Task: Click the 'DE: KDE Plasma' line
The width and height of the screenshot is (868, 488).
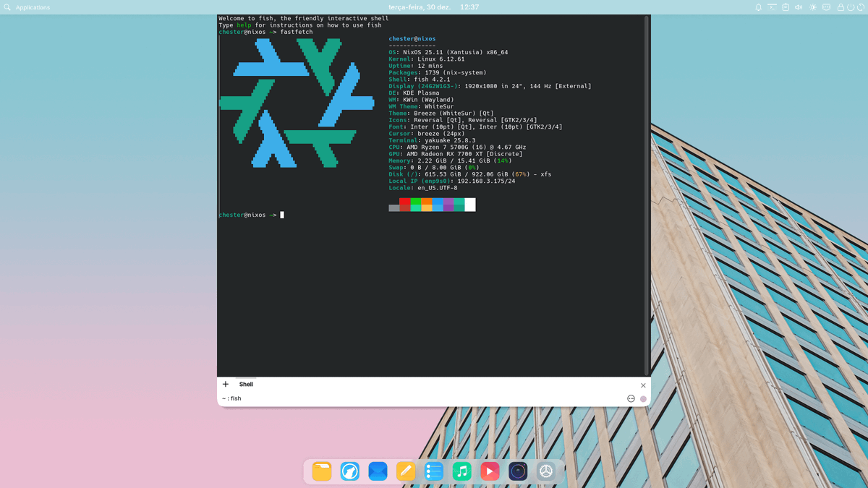Action: pos(414,93)
